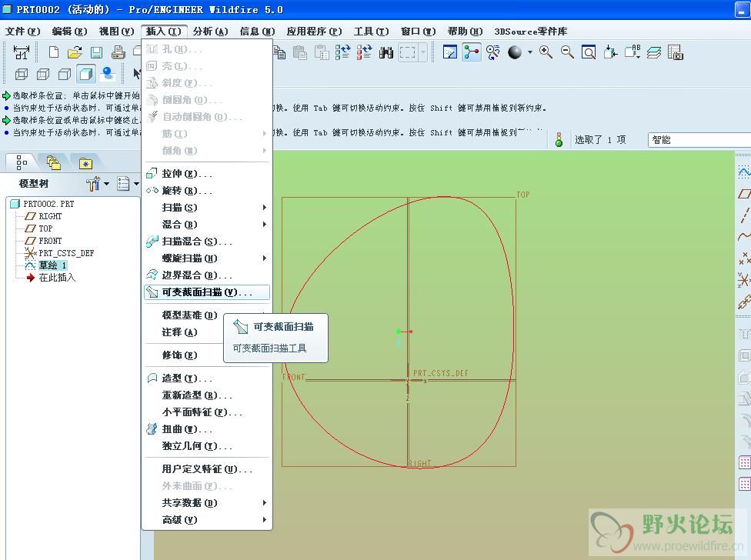This screenshot has width=751, height=560.
Task: Choose 扭曲 (Warp) menu entry
Action: (207, 429)
